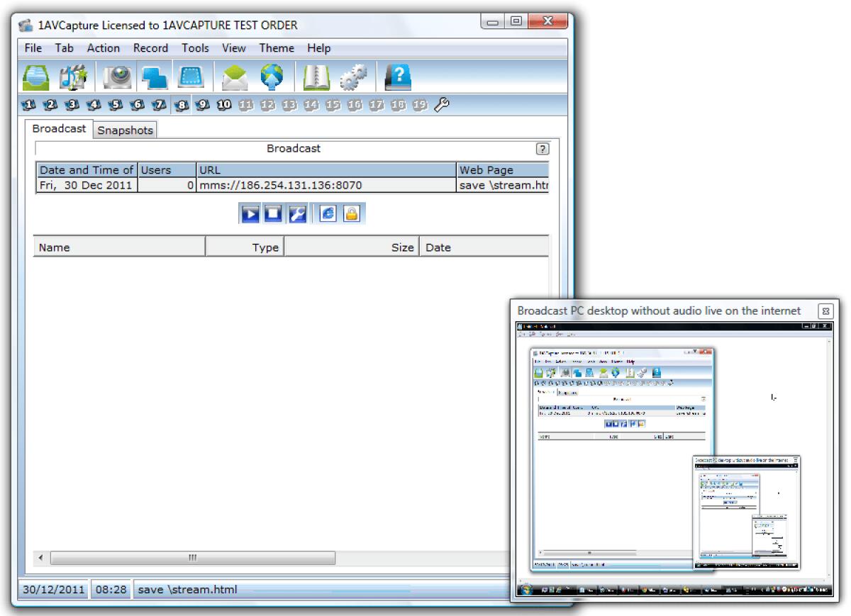Start the broadcast with the play button

[x=252, y=212]
